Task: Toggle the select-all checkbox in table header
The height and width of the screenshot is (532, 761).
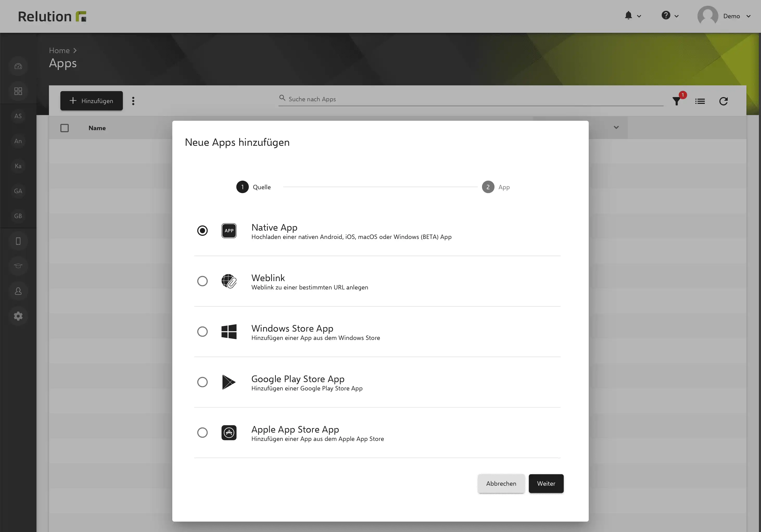Action: point(65,128)
